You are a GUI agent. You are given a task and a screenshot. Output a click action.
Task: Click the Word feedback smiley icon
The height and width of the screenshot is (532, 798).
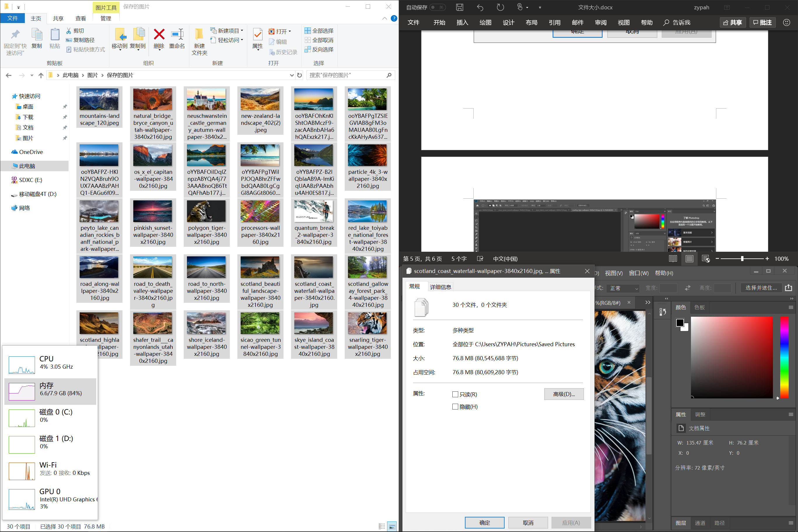click(x=786, y=22)
